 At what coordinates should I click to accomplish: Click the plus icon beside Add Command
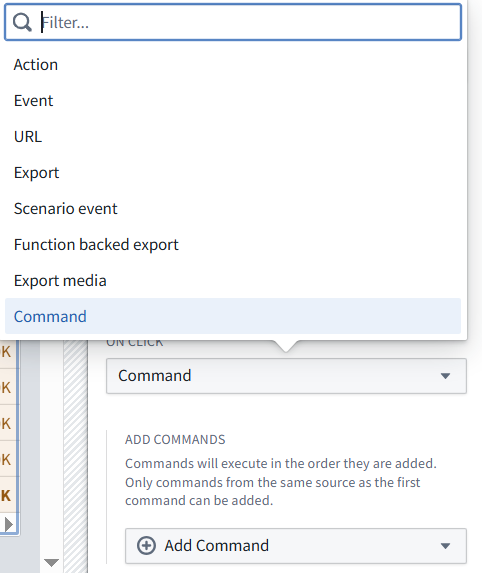click(146, 546)
